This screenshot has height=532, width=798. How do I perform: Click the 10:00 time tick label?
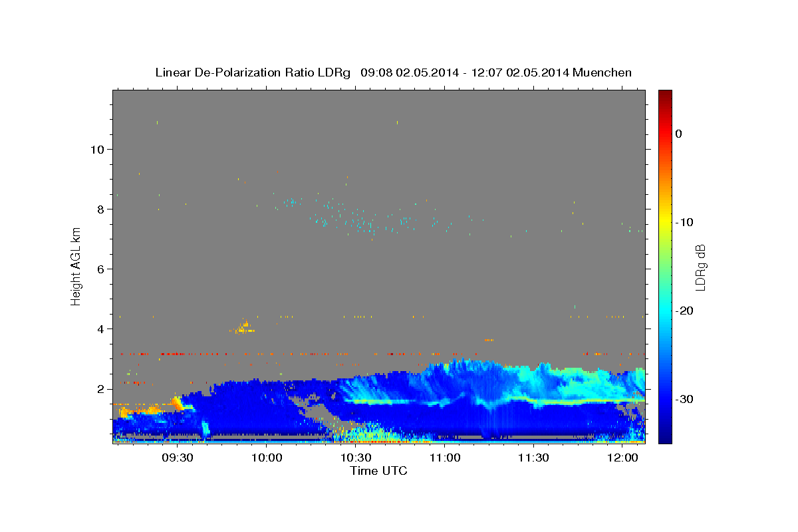[267, 458]
